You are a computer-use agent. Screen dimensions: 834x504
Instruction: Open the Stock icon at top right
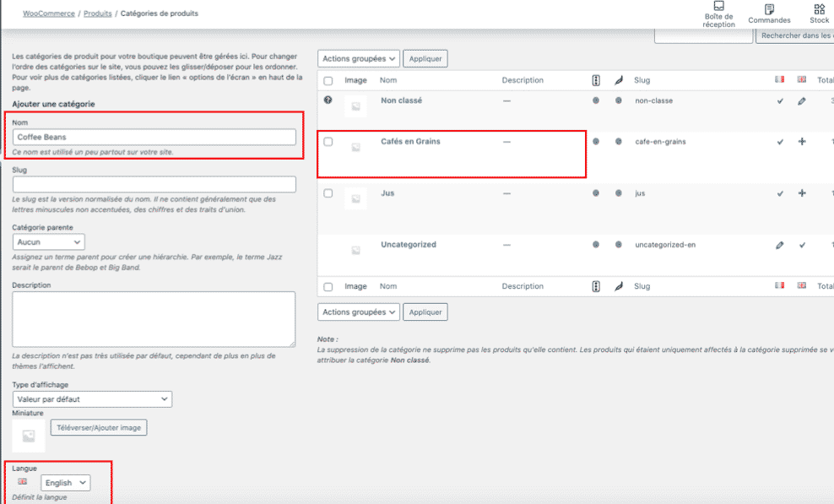click(818, 13)
